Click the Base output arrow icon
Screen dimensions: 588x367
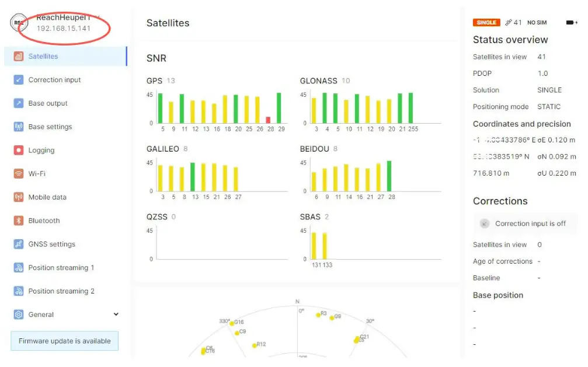18,103
